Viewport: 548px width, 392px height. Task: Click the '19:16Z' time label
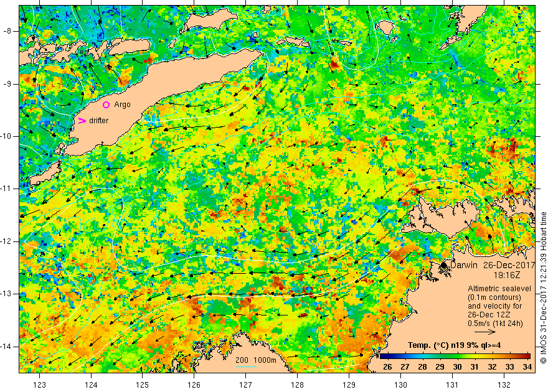click(x=507, y=275)
